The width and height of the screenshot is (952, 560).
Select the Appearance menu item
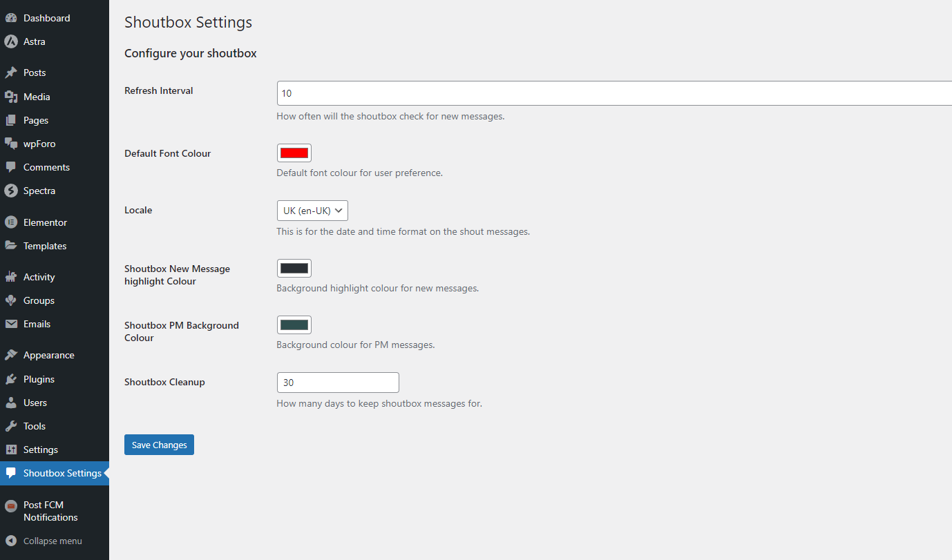click(55, 355)
